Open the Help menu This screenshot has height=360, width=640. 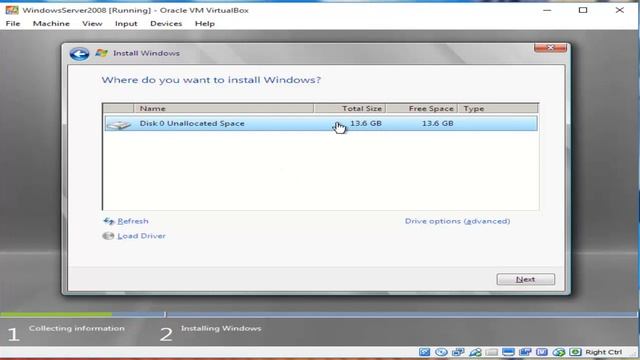[205, 24]
